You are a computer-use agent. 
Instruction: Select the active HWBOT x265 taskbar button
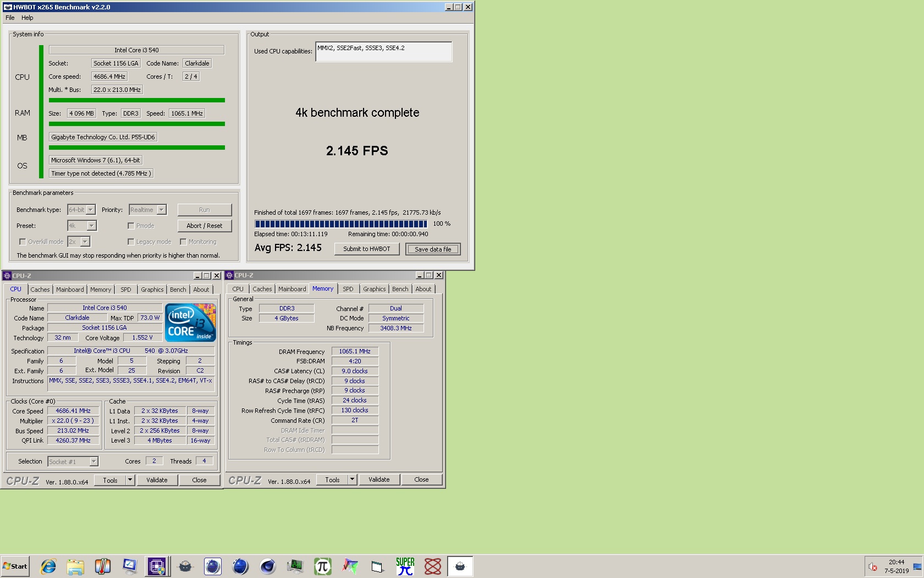(460, 566)
